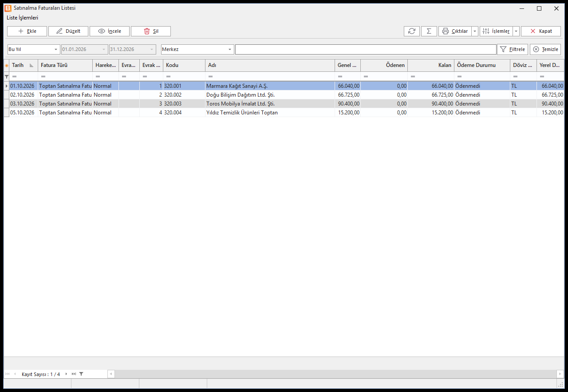Click the sigma totals icon
Image resolution: width=568 pixels, height=392 pixels.
point(429,31)
